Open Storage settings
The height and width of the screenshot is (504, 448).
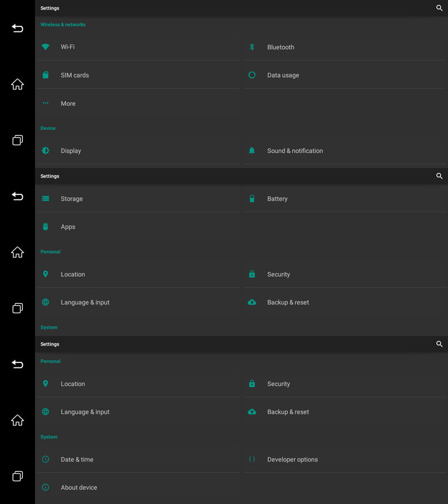[x=72, y=199]
